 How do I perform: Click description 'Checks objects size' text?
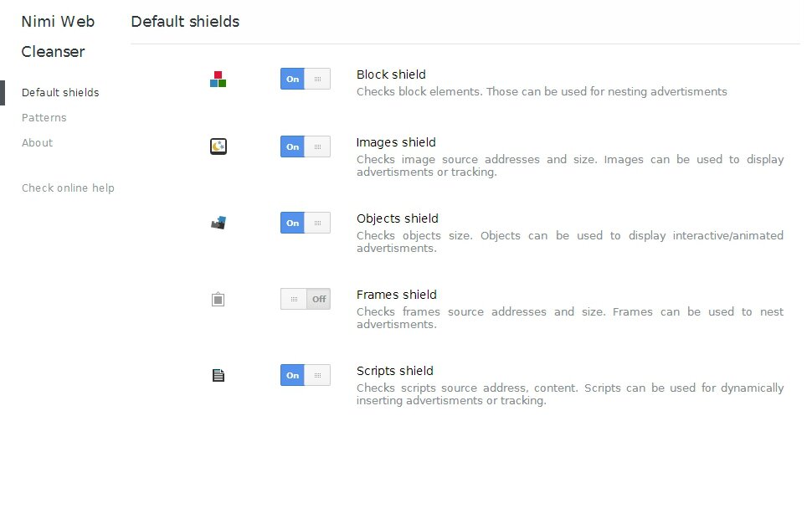point(569,242)
